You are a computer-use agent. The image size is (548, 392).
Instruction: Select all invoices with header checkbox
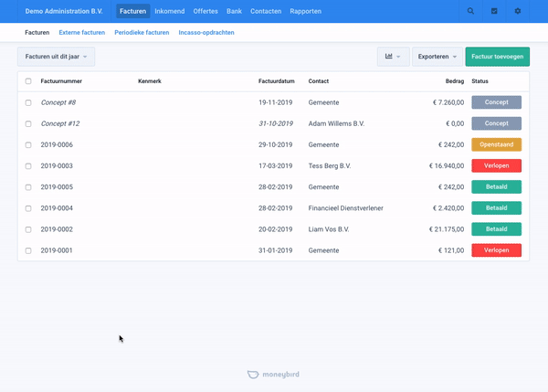[x=28, y=81]
